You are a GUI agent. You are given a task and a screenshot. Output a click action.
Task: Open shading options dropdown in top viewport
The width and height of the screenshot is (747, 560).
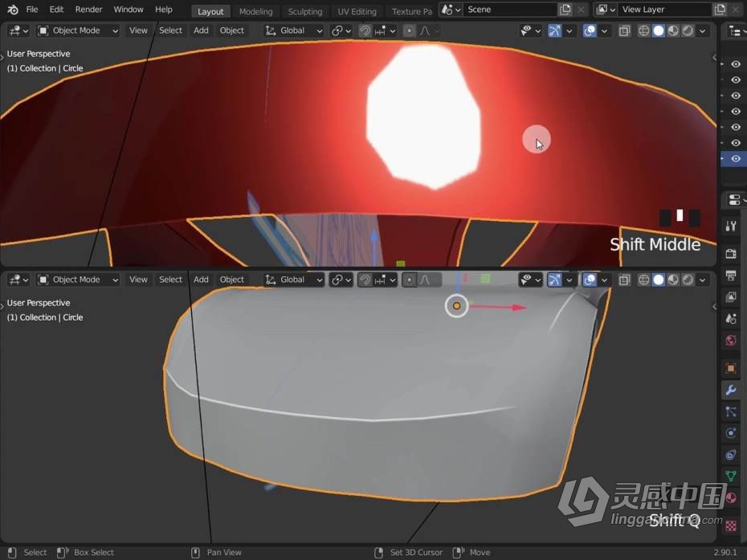point(702,31)
